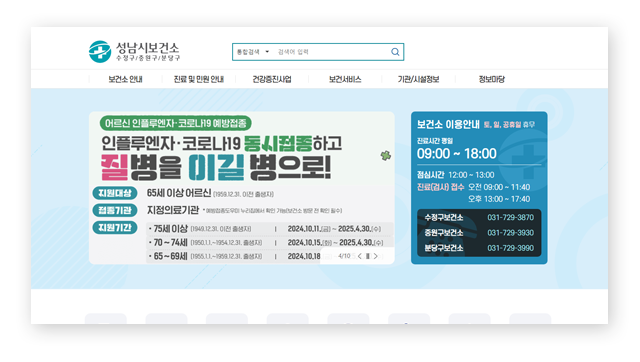Click the 성남시보건소 logo
This screenshot has height=362, width=640.
point(134,52)
